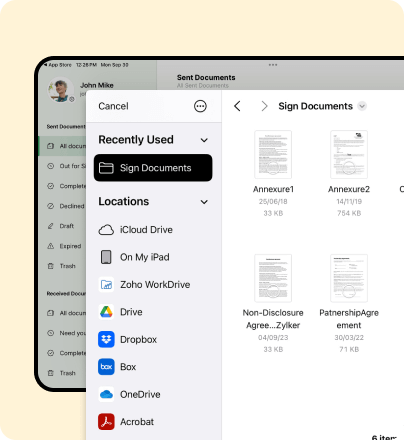This screenshot has height=440, width=404.
Task: Choose the Acrobat location label
Action: pos(137,422)
